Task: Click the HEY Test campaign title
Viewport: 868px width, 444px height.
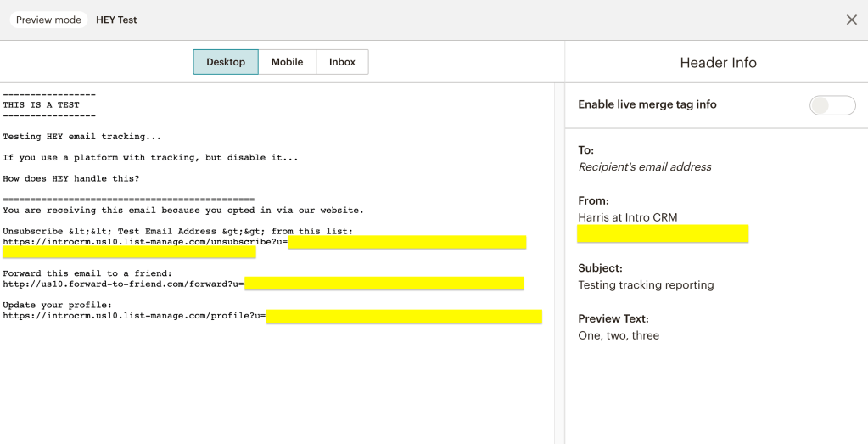Action: tap(116, 20)
